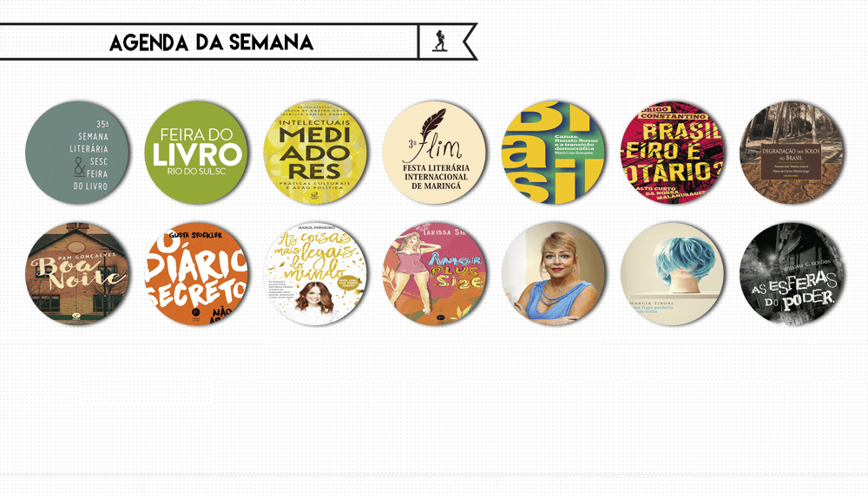Select As Esferas do Poder book cover
The width and height of the screenshot is (868, 496).
pos(792,274)
